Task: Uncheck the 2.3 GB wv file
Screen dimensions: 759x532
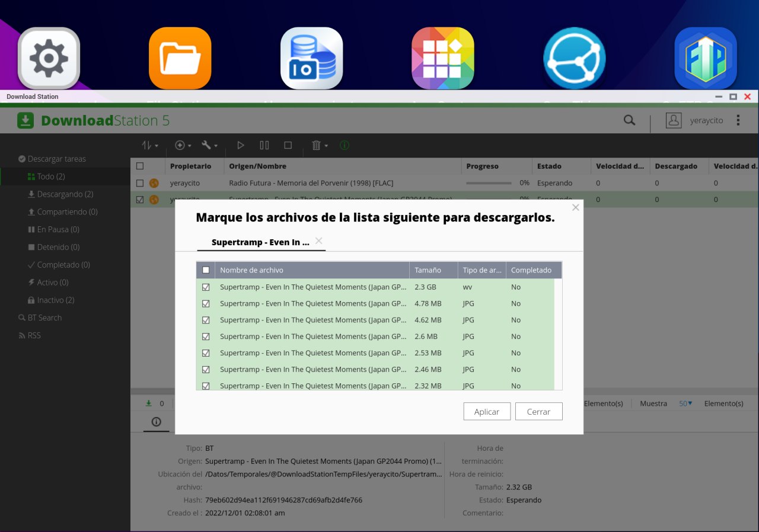Action: (x=206, y=287)
